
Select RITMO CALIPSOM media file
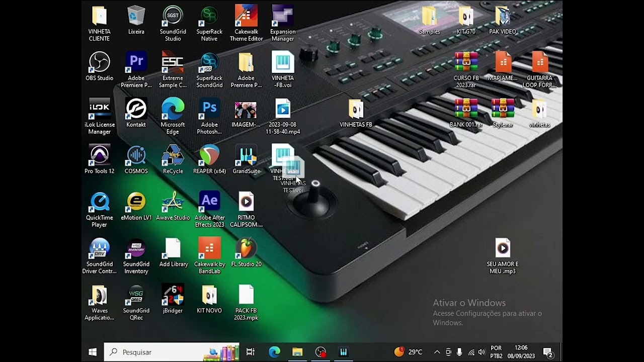coord(246,209)
